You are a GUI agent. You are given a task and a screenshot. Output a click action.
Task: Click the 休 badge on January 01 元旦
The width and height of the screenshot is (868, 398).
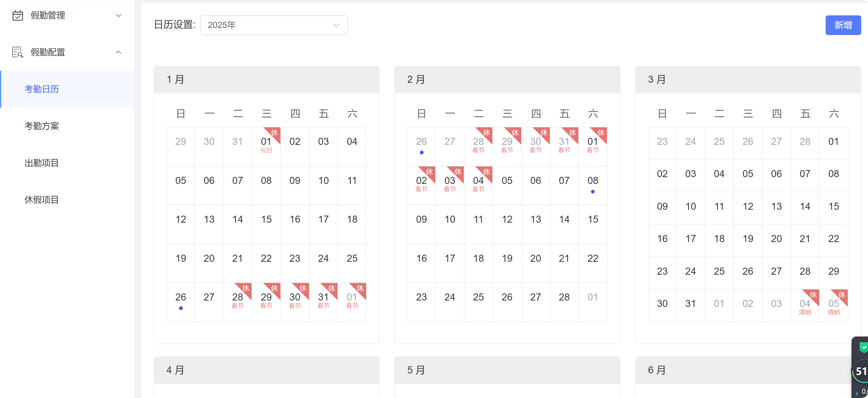pos(274,133)
